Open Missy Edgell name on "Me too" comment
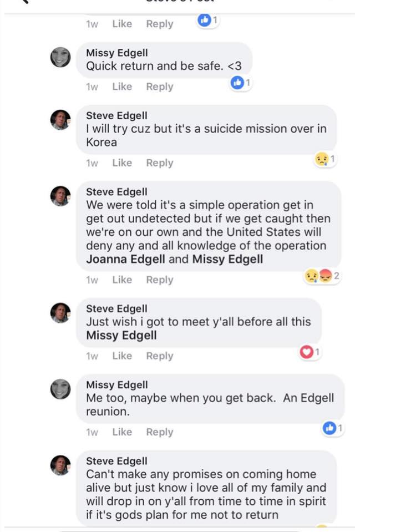This screenshot has width=411, height=532. tap(117, 385)
